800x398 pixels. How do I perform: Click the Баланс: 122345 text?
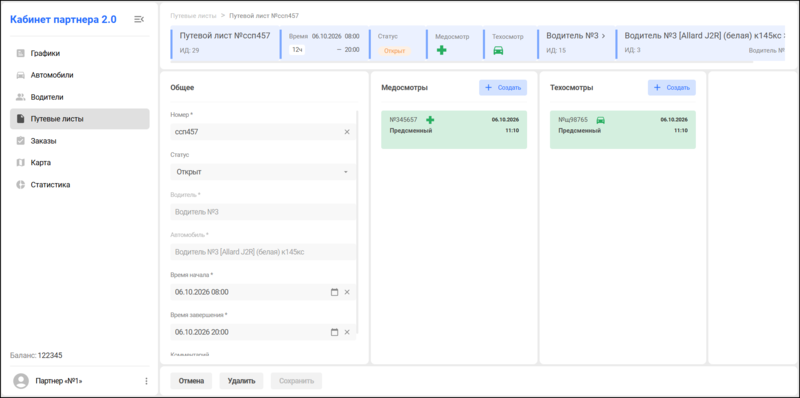point(36,355)
